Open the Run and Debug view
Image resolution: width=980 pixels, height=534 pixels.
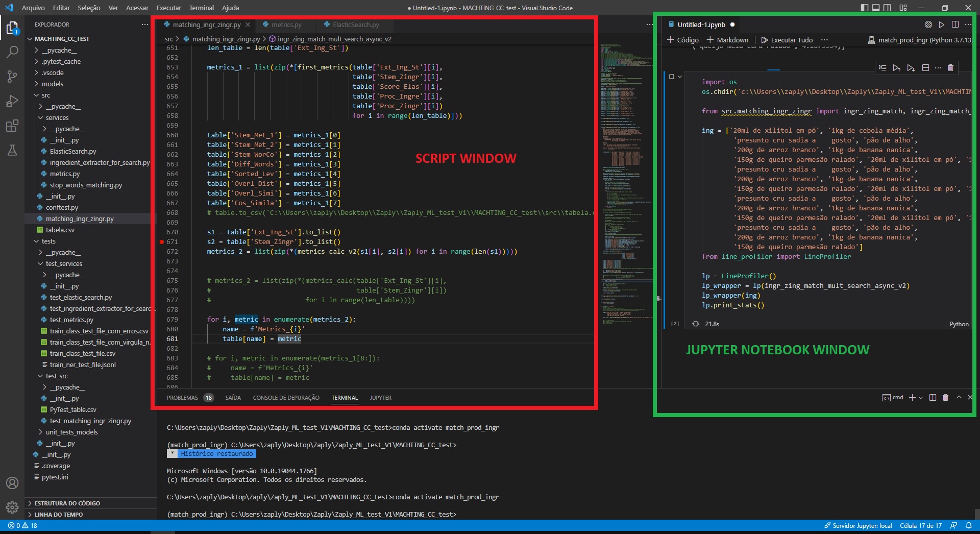(12, 101)
